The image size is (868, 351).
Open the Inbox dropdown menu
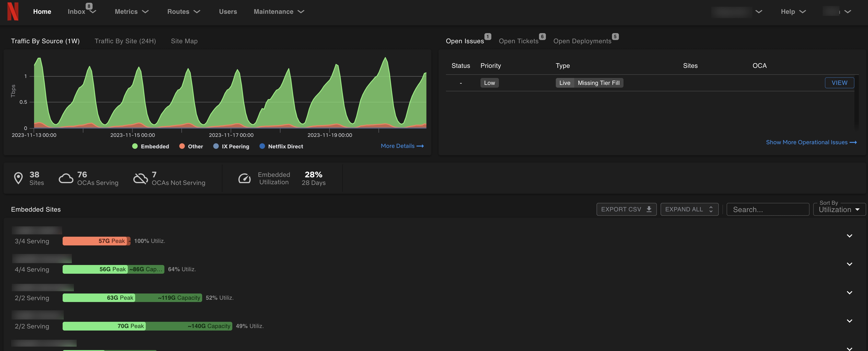tap(82, 12)
